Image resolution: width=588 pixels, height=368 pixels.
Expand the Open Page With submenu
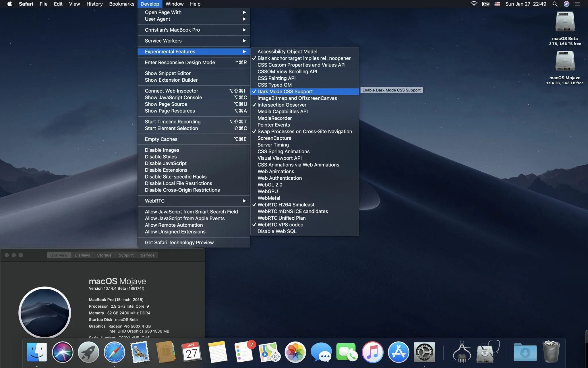(194, 12)
